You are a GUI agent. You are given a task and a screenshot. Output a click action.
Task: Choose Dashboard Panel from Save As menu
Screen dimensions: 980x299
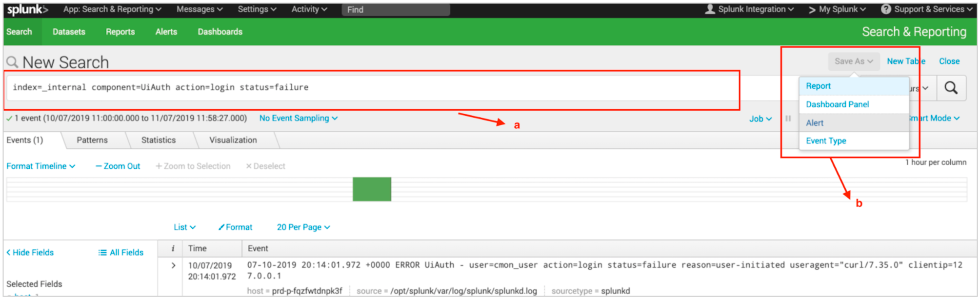click(854, 104)
